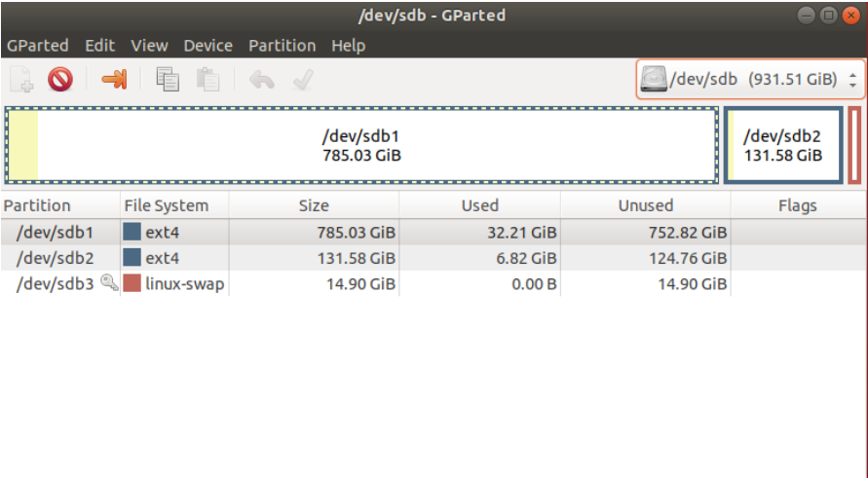Click the linux-swap color swatch
This screenshot has height=478, width=868.
coord(132,283)
